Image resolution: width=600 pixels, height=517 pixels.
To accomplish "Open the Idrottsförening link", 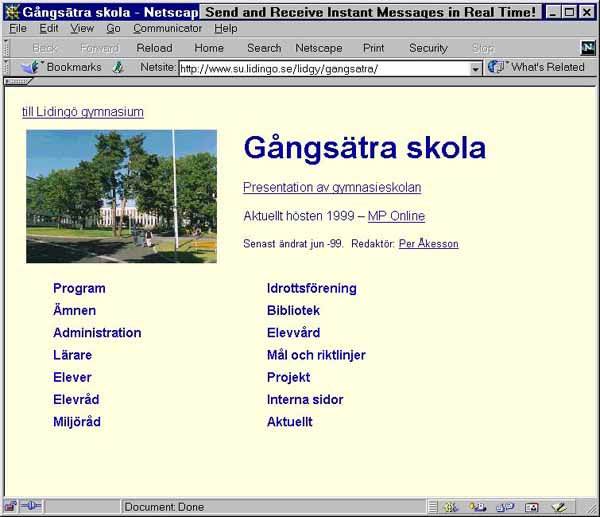I will point(311,289).
